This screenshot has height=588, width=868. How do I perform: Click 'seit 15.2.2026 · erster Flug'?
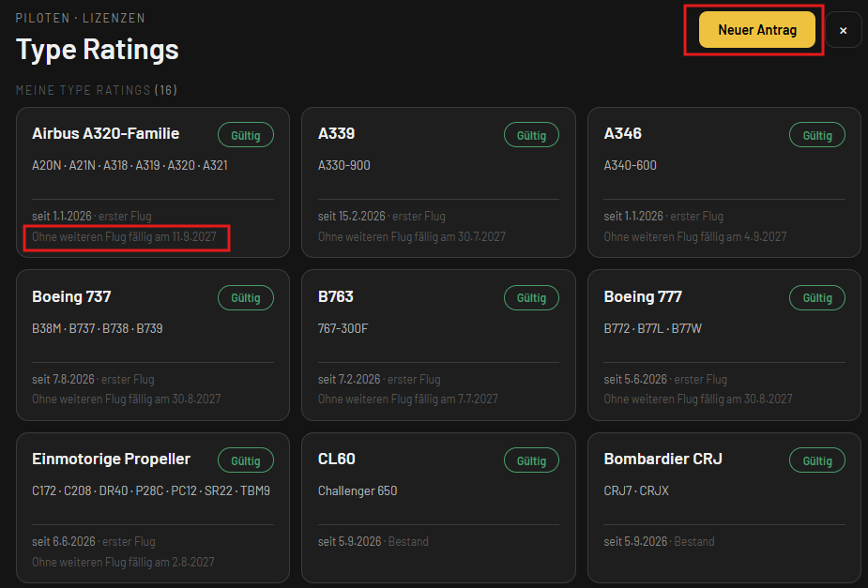tap(382, 216)
